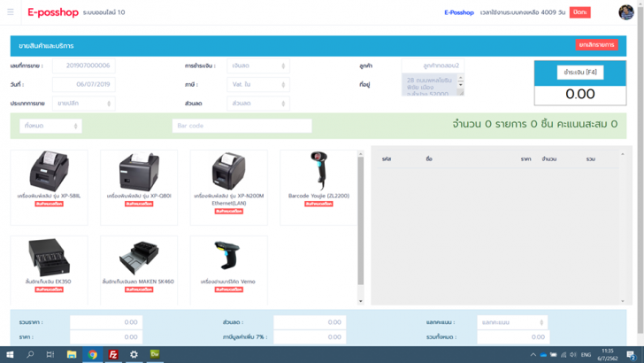
Task: Click the E-posshop logo
Action: (x=53, y=12)
